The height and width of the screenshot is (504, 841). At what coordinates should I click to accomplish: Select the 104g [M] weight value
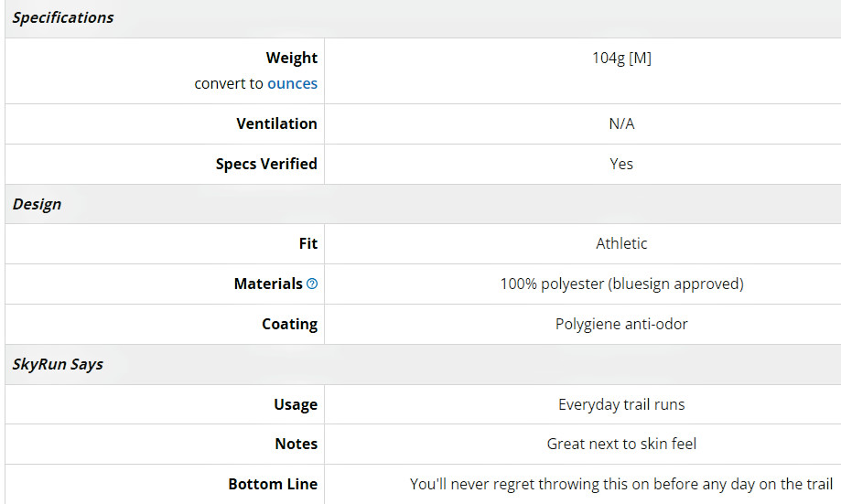[621, 58]
